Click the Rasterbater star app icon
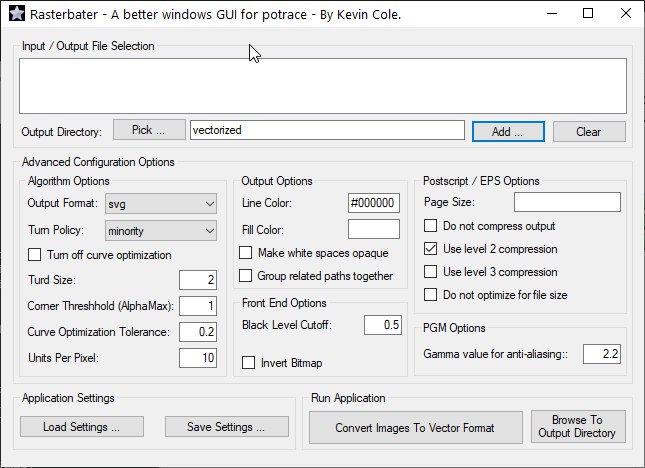645x468 pixels. [16, 14]
